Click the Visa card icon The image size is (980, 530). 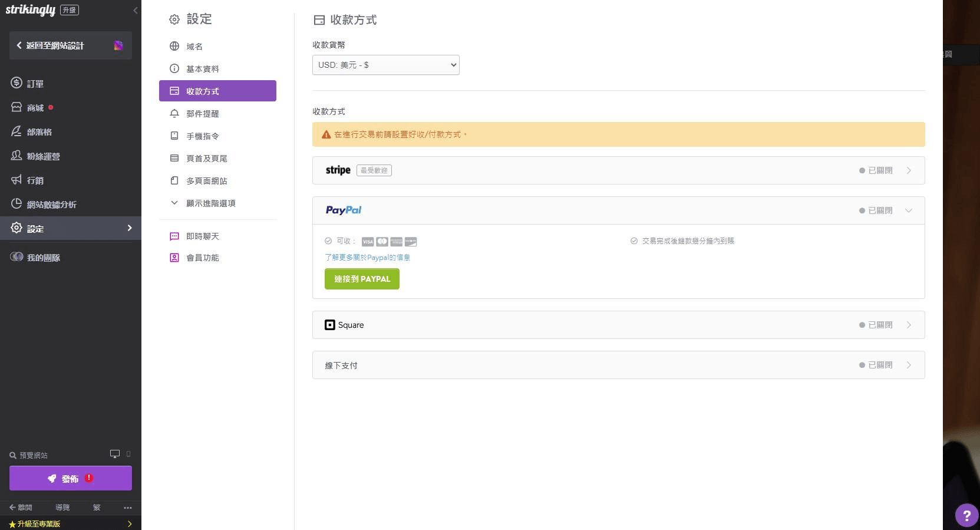368,242
